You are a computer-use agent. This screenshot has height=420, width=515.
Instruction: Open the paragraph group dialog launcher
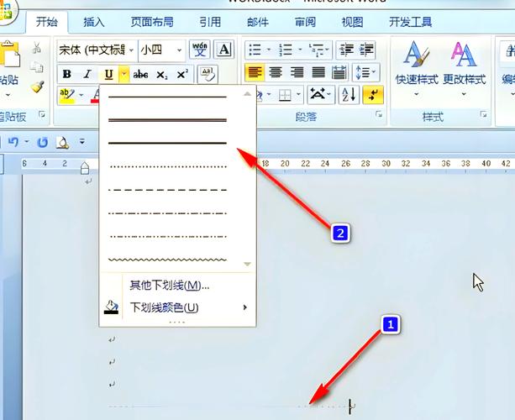[x=379, y=114]
